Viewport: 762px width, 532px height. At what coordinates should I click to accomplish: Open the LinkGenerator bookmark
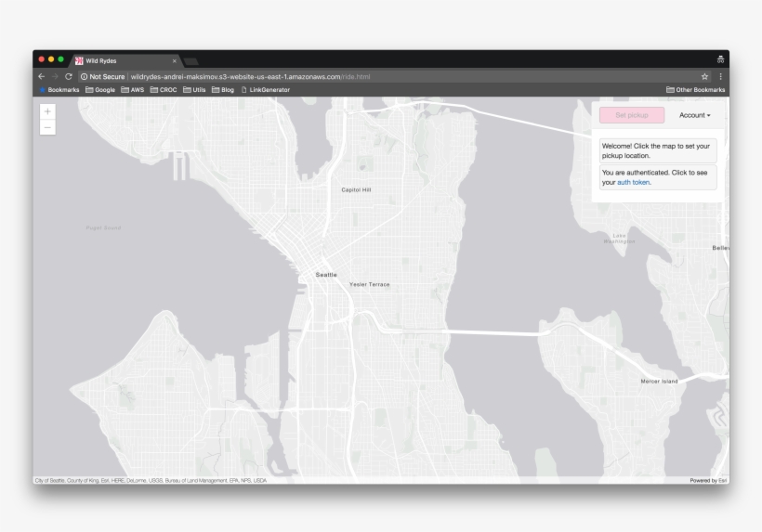click(x=266, y=90)
